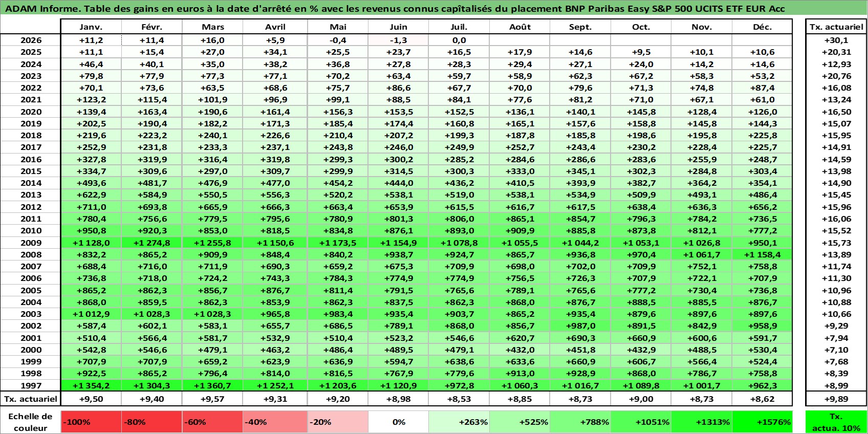Click the +1576% bright green swatch
This screenshot has width=868, height=434.
pos(762,422)
